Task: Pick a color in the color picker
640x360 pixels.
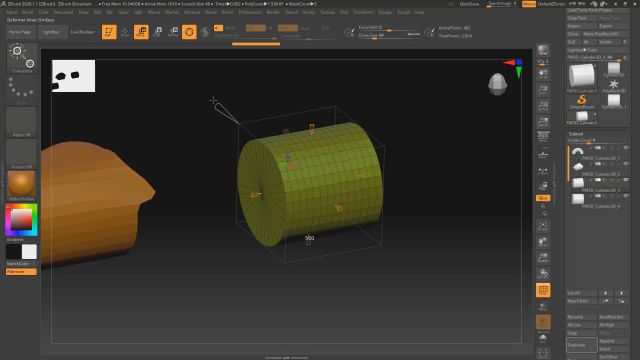Action: click(21, 220)
